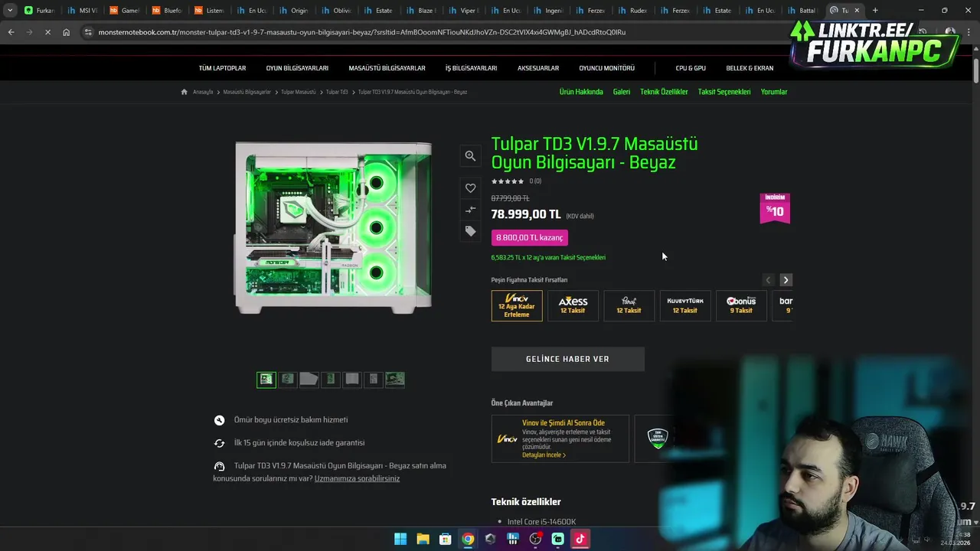Select Vinov 12 Aya Kadar Erteleme option
980x551 pixels.
517,305
